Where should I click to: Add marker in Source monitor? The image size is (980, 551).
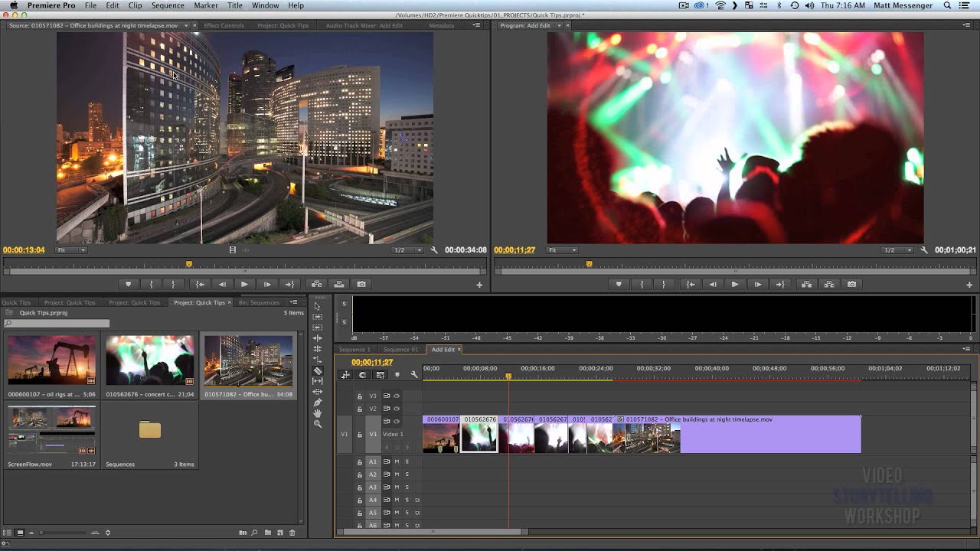pyautogui.click(x=128, y=284)
